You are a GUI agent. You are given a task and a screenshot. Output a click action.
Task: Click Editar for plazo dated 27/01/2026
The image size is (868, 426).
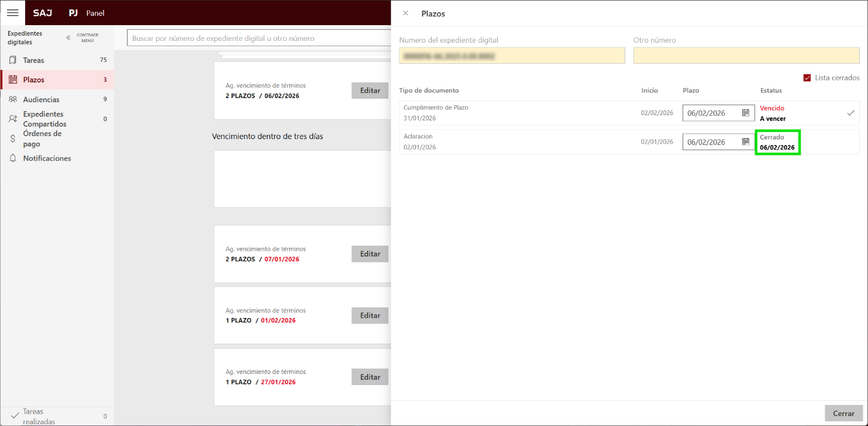(x=370, y=377)
